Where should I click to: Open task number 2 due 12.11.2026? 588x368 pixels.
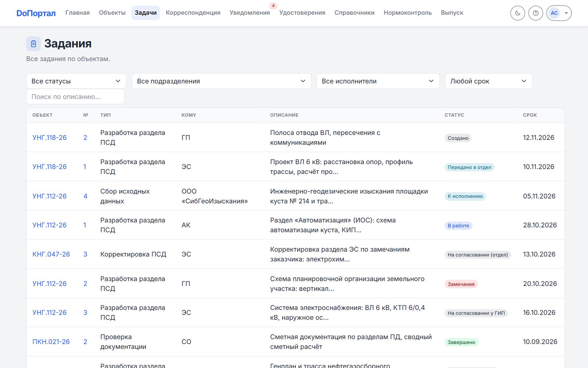85,138
